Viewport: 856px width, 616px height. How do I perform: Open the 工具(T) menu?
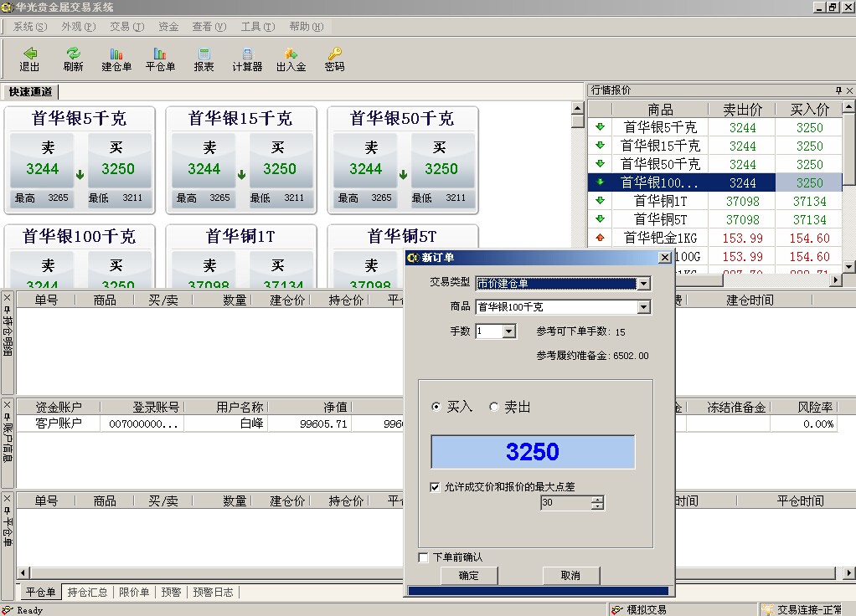(258, 27)
